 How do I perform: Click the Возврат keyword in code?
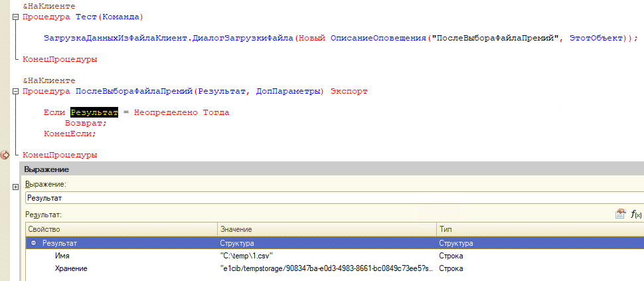86,123
